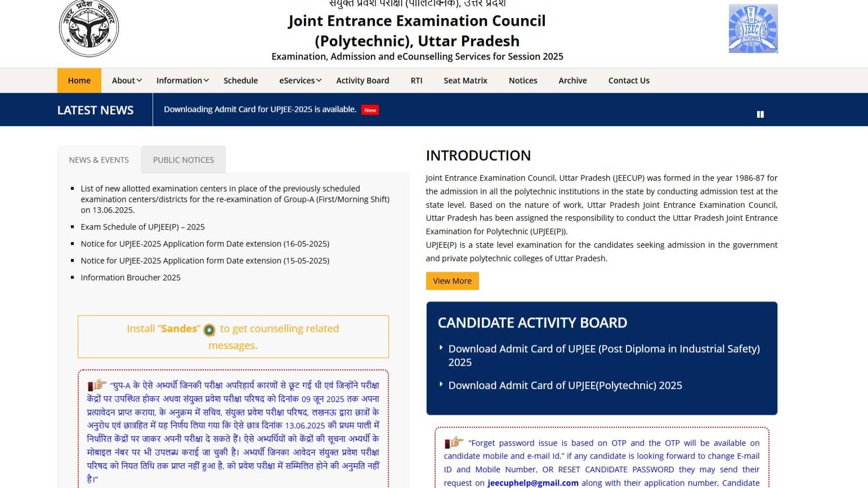Expand the About dropdown menu

(127, 80)
